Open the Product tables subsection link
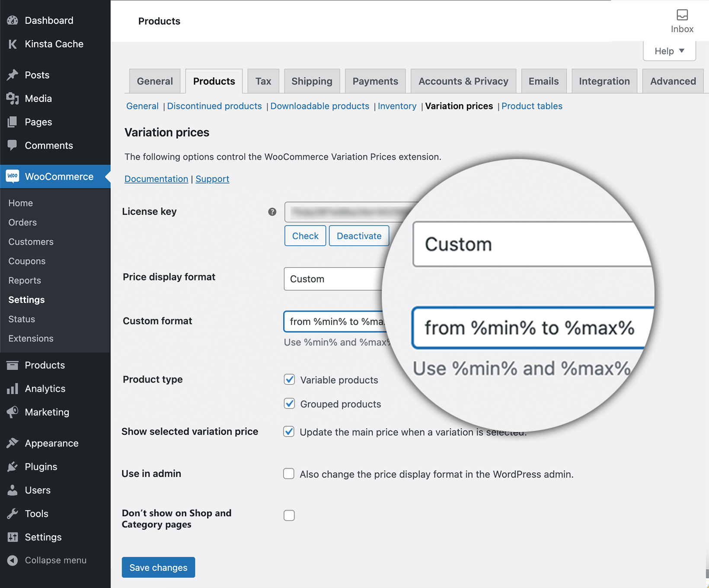This screenshot has width=709, height=588. tap(532, 106)
